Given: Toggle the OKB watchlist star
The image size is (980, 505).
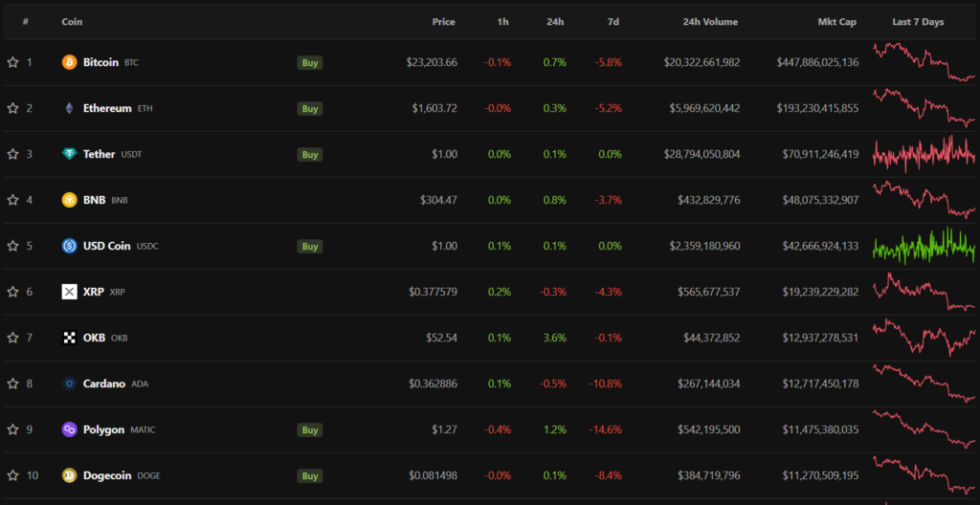Looking at the screenshot, I should (12, 339).
